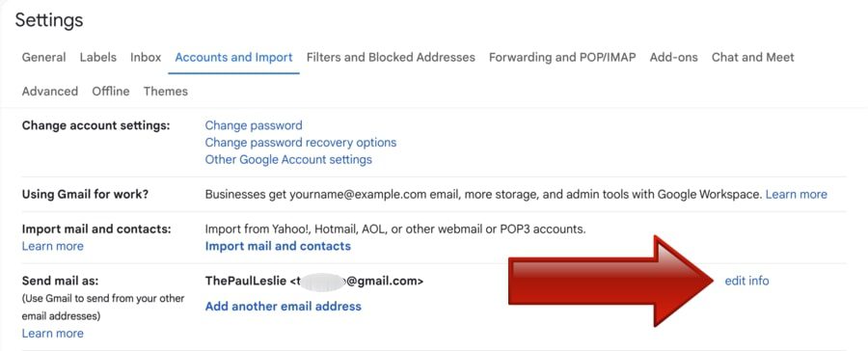Open the Add-ons tab
Screen dimensions: 868x351
[674, 58]
